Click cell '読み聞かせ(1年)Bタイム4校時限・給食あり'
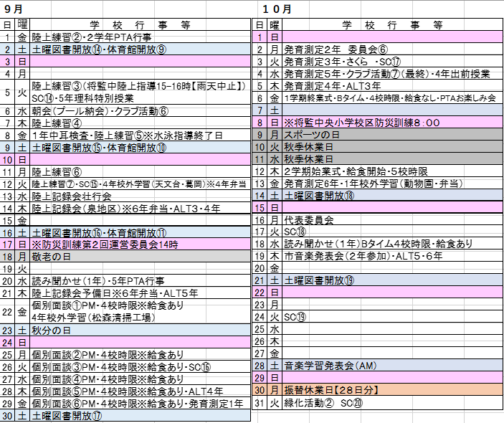Image resolution: width=504 pixels, height=423 pixels. tap(392, 244)
